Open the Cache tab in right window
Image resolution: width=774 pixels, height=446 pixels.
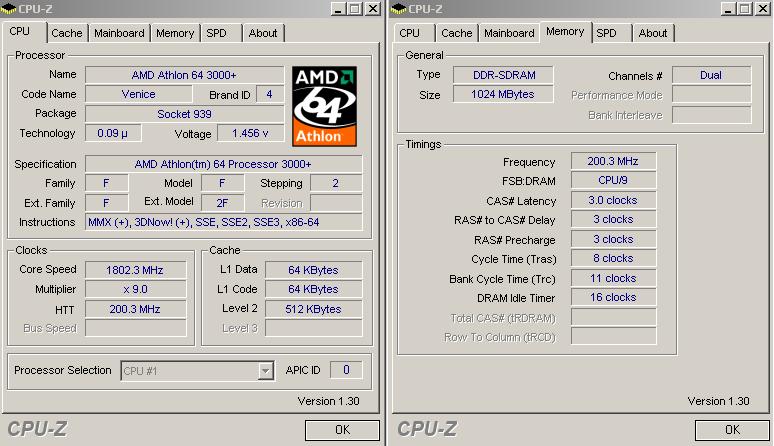[457, 33]
